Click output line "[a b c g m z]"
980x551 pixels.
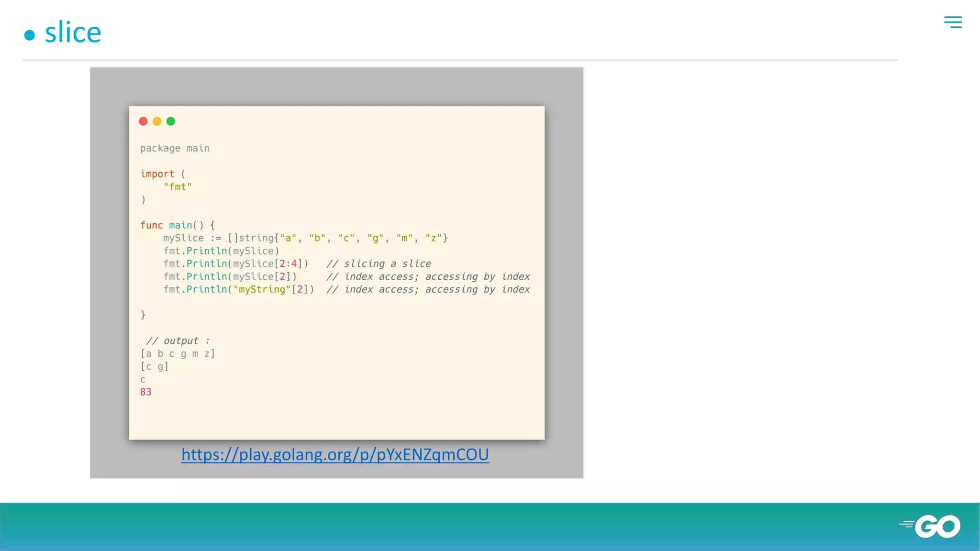[x=178, y=354]
